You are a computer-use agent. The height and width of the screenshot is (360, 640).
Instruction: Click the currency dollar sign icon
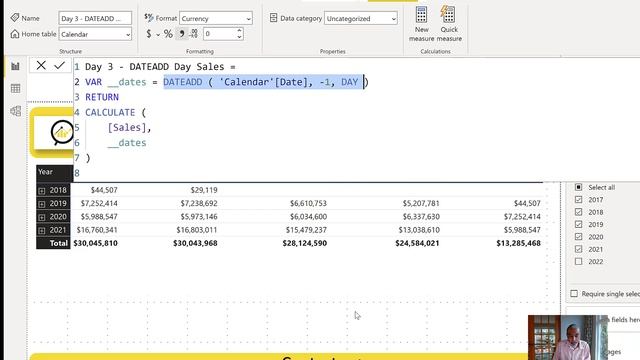coord(149,34)
